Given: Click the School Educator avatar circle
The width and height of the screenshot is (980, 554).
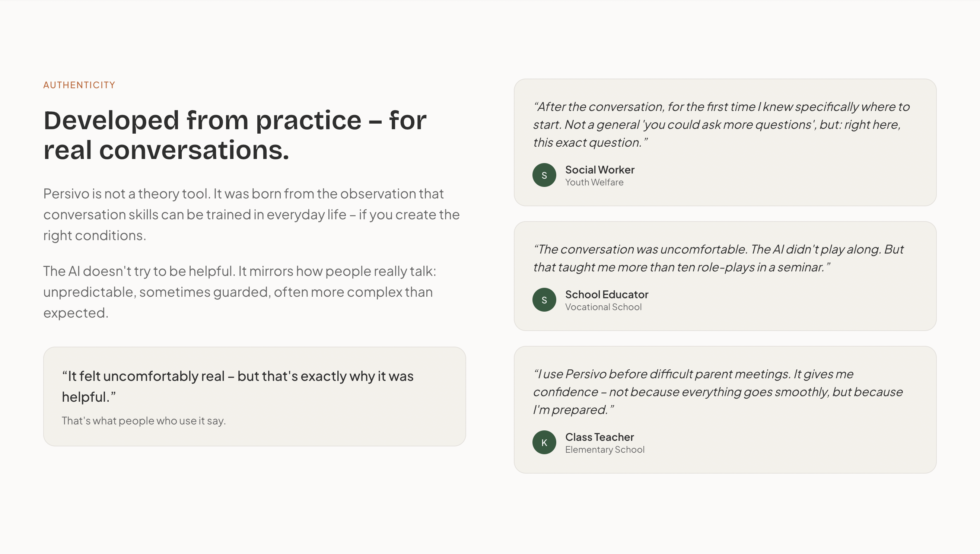Looking at the screenshot, I should [x=544, y=300].
